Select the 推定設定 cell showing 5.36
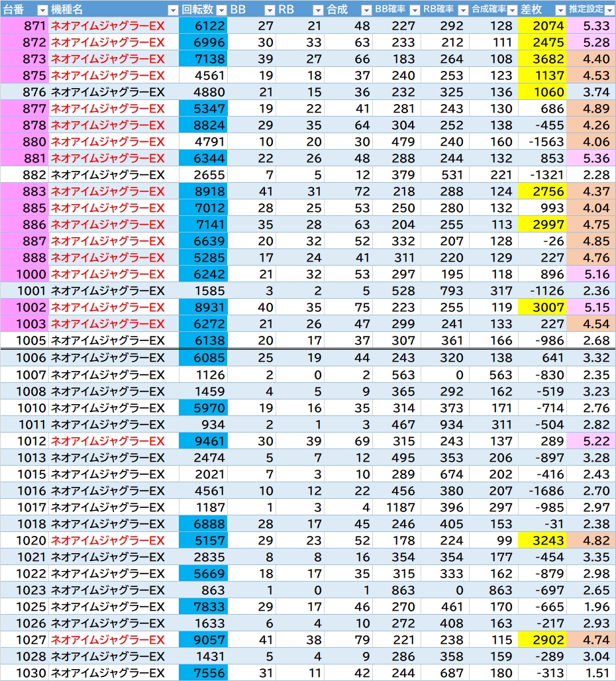Screen dimensions: 616x681 click(x=592, y=158)
